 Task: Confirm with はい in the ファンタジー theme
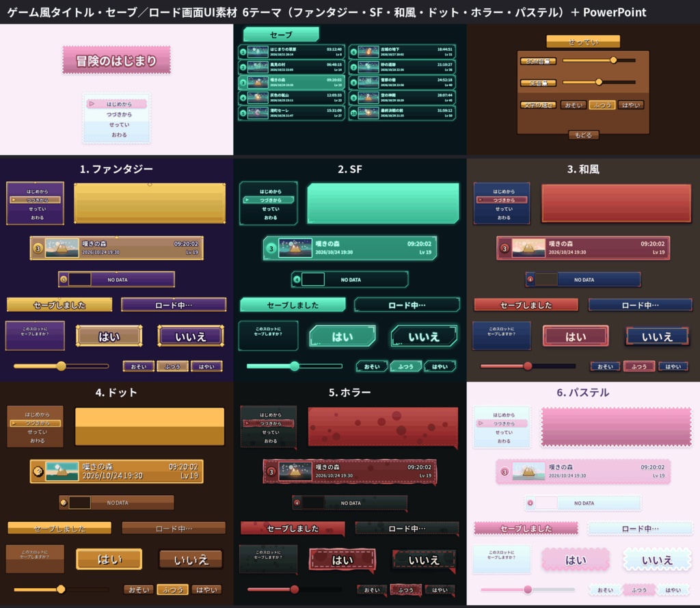click(109, 336)
